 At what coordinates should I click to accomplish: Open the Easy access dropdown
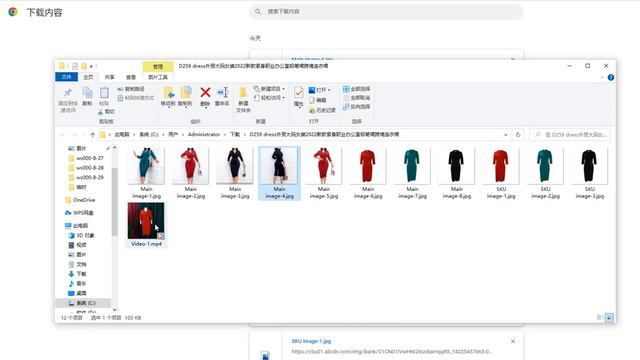click(x=269, y=98)
